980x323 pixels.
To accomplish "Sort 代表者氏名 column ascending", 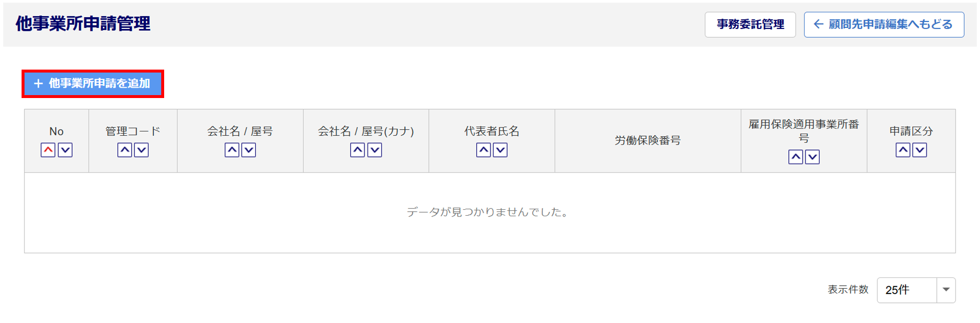I will tap(484, 150).
